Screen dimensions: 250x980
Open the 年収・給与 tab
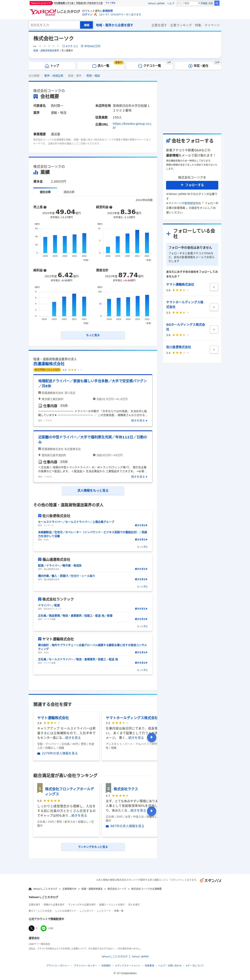pyautogui.click(x=198, y=66)
